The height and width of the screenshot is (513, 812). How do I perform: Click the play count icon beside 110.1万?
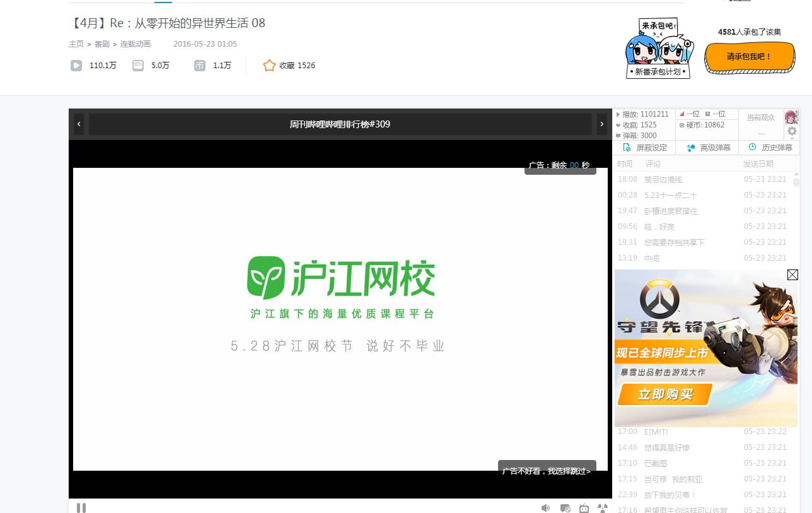coord(76,65)
